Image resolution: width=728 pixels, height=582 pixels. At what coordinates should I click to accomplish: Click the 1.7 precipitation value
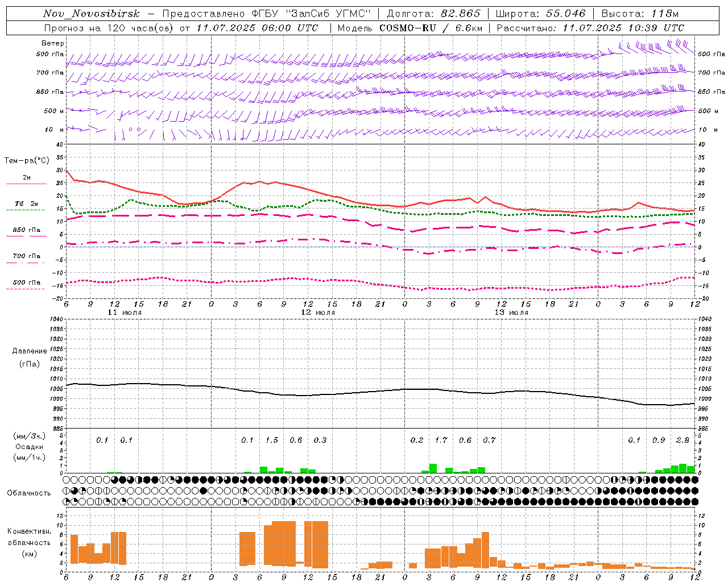pos(441,440)
